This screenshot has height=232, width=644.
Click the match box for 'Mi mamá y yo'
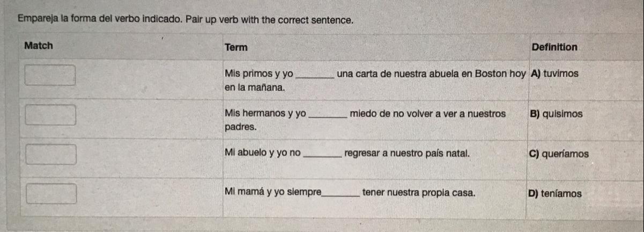pyautogui.click(x=52, y=193)
